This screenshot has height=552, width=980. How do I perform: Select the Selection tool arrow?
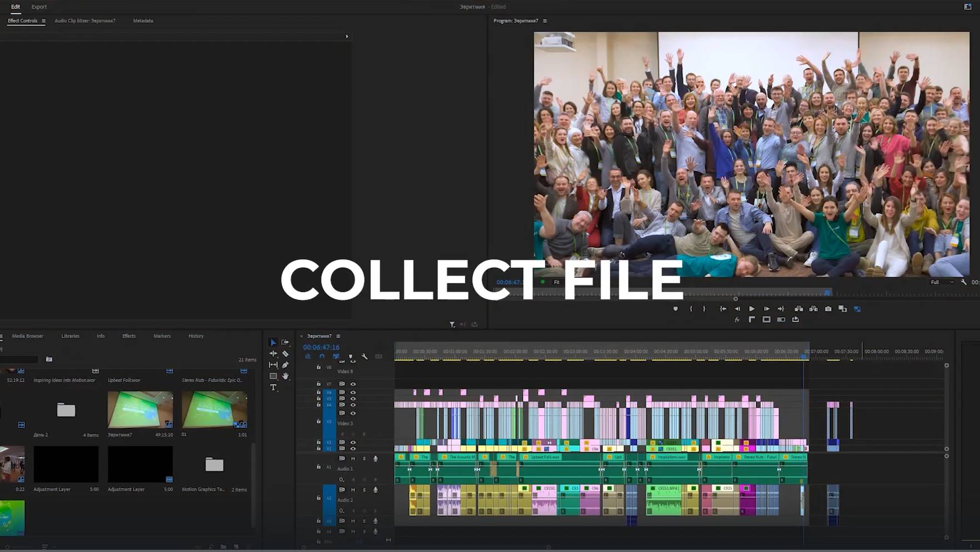[x=273, y=343]
